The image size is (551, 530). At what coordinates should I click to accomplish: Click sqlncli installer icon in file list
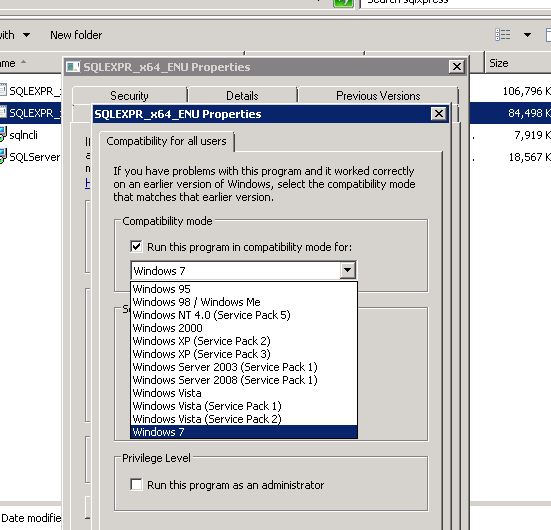[x=3, y=134]
